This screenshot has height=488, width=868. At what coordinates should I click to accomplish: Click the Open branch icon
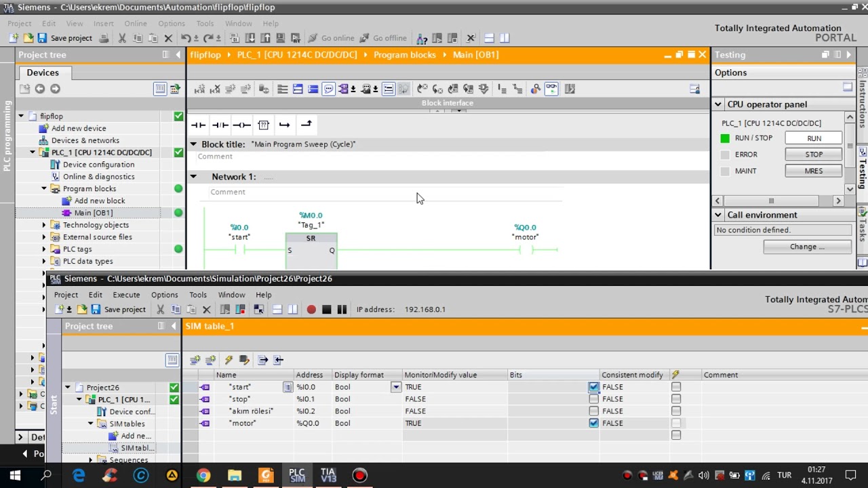coord(284,125)
